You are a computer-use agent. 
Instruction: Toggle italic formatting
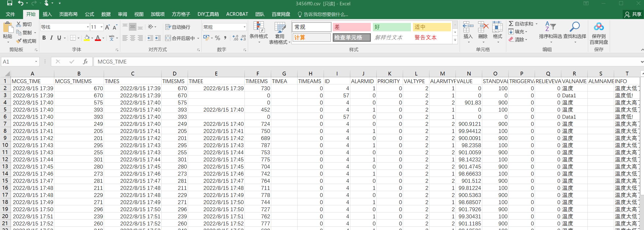pos(51,38)
